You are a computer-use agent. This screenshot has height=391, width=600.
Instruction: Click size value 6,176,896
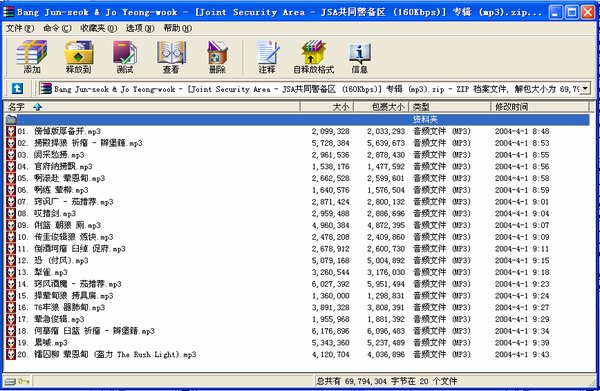[331, 331]
